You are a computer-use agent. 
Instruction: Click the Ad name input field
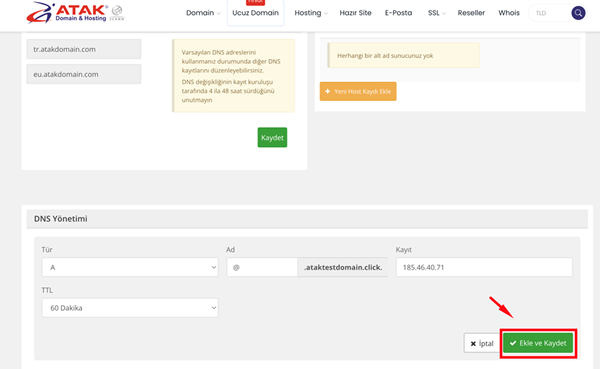(x=262, y=267)
